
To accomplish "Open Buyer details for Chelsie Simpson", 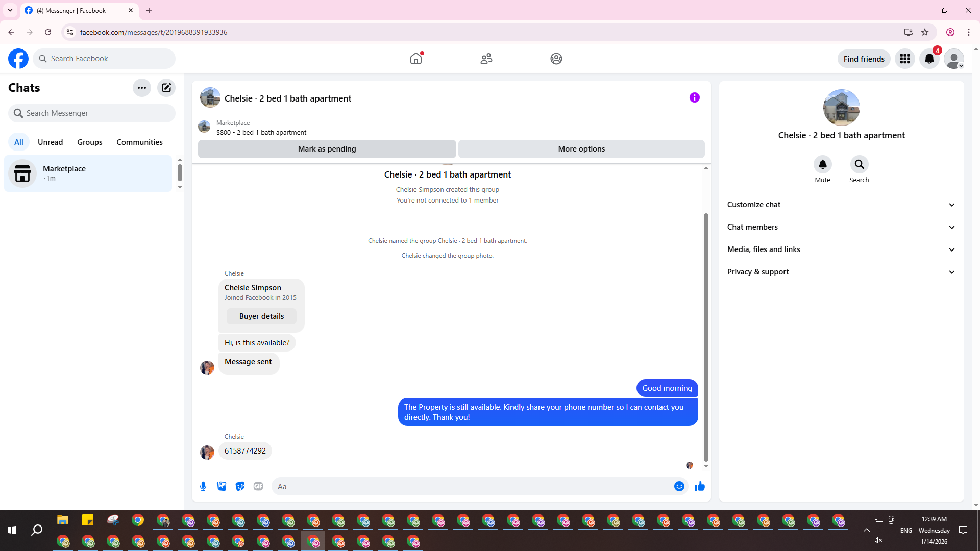I will (x=261, y=316).
